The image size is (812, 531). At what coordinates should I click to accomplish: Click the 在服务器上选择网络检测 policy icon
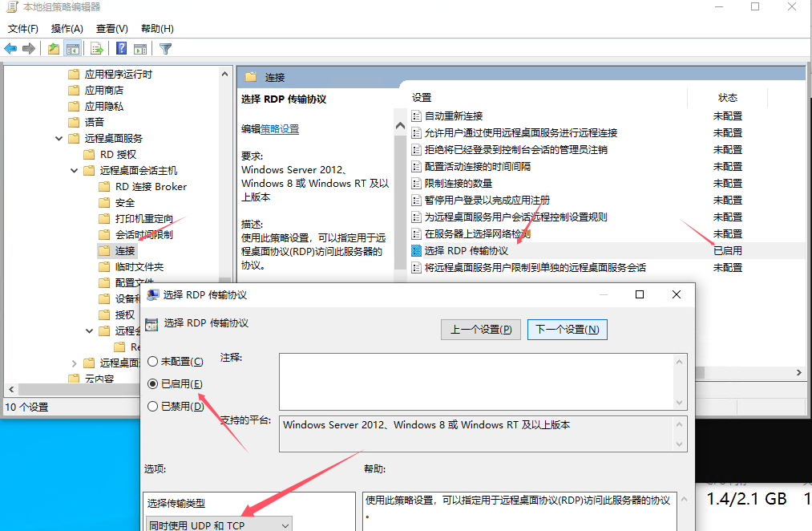[x=416, y=233]
